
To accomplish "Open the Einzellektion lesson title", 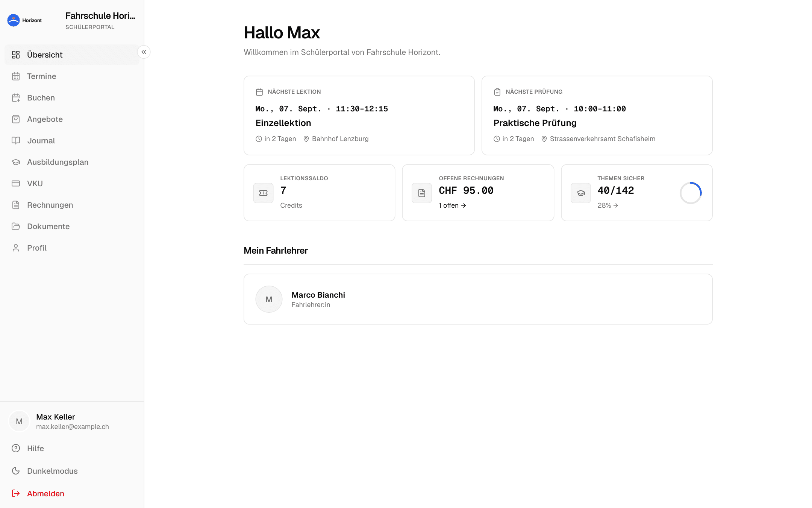I will [283, 123].
